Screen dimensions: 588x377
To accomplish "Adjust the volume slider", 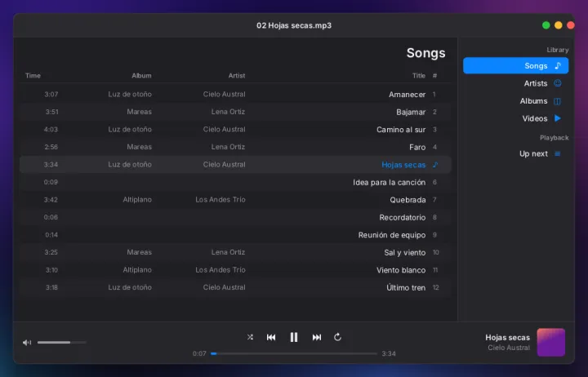I will 62,343.
